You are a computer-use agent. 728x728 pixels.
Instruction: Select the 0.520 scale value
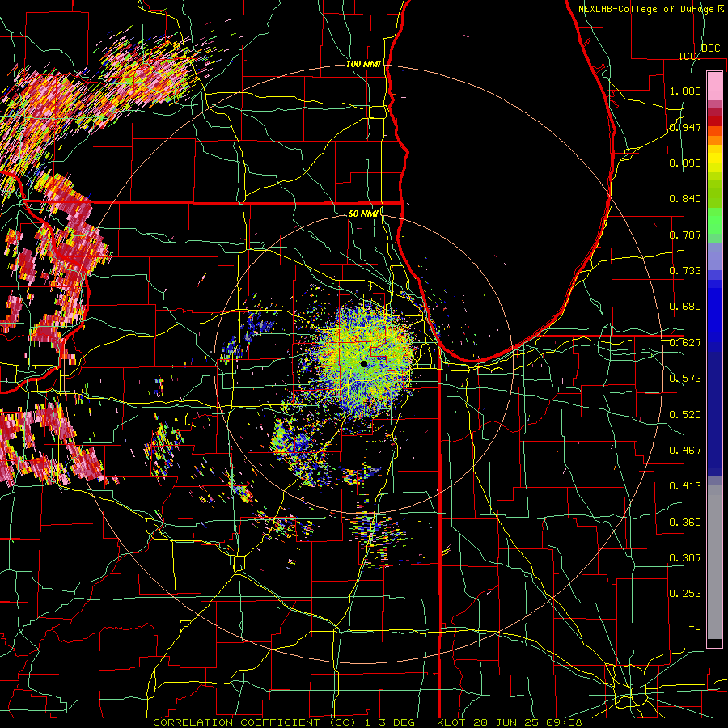[685, 415]
